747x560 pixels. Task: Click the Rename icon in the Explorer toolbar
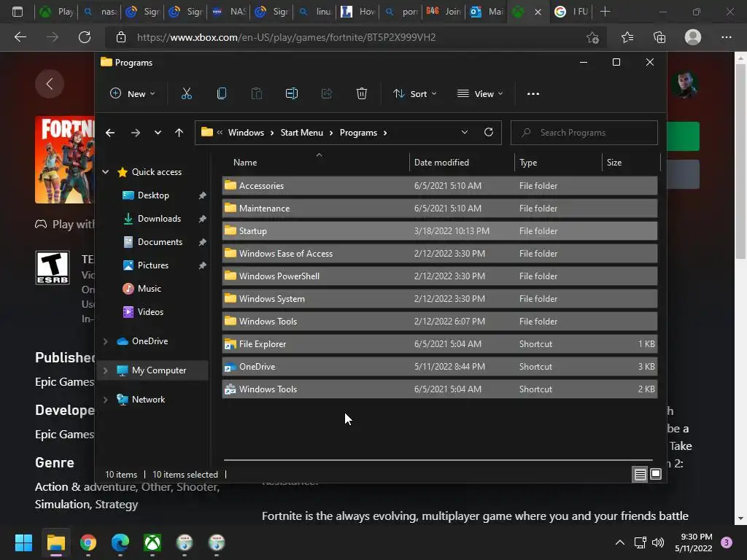pos(292,94)
